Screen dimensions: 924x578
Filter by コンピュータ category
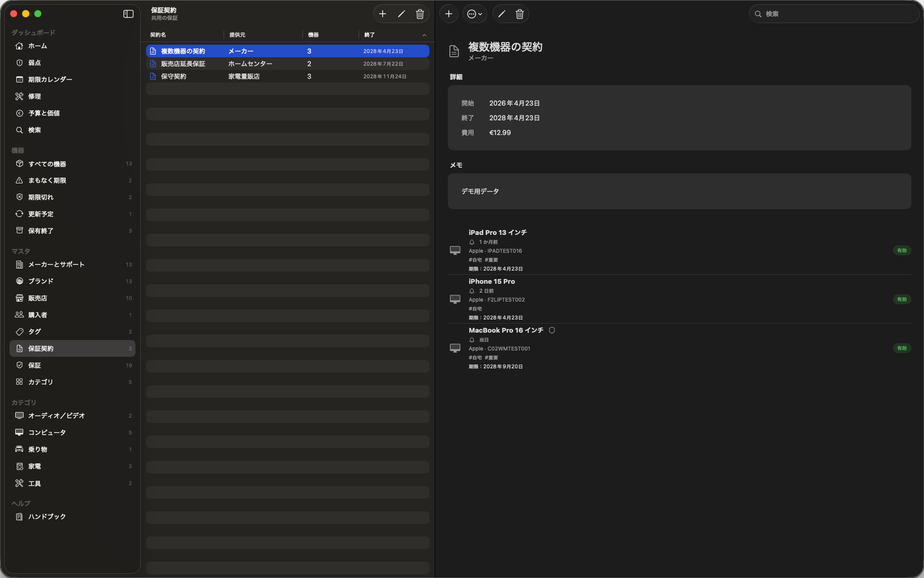tap(72, 433)
